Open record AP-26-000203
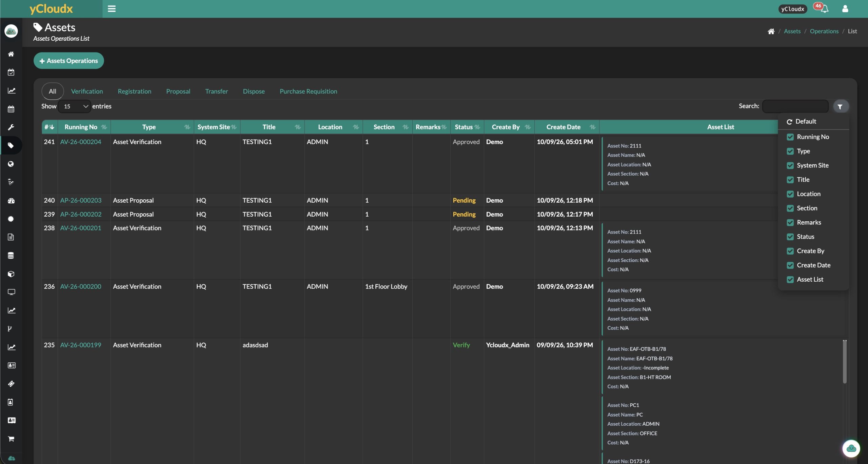 (81, 200)
